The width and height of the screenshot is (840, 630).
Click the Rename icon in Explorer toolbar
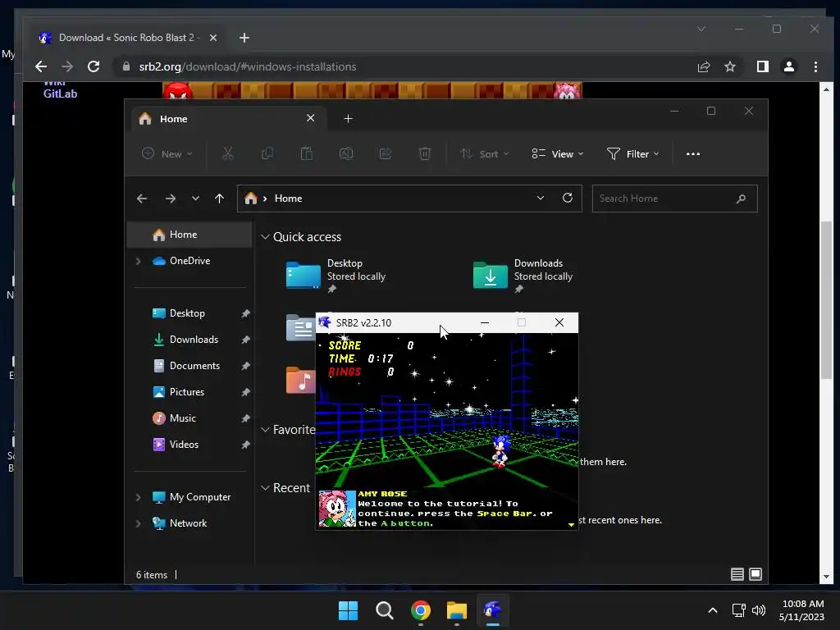pyautogui.click(x=346, y=153)
